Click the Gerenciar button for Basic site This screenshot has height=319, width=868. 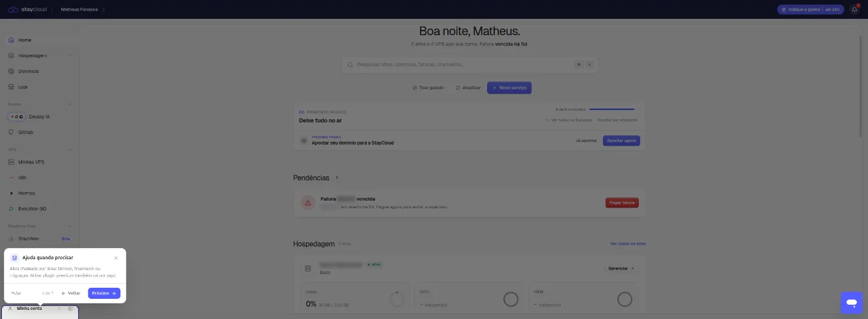point(623,268)
